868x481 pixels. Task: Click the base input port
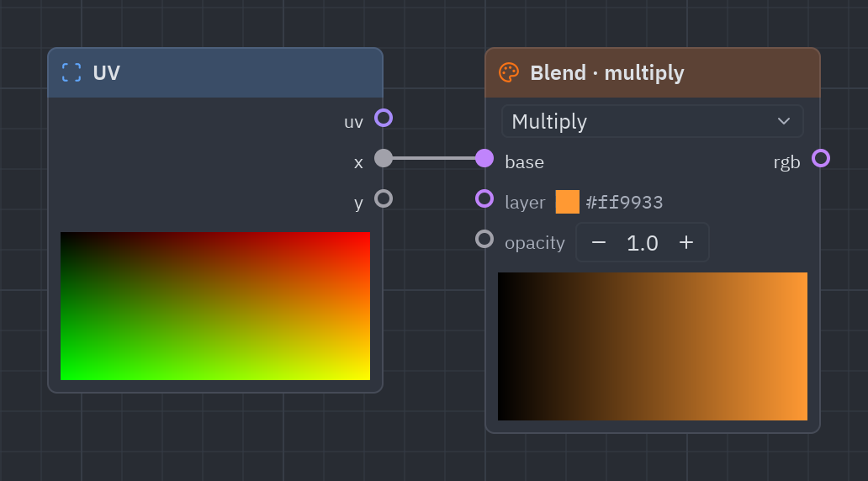pos(484,158)
